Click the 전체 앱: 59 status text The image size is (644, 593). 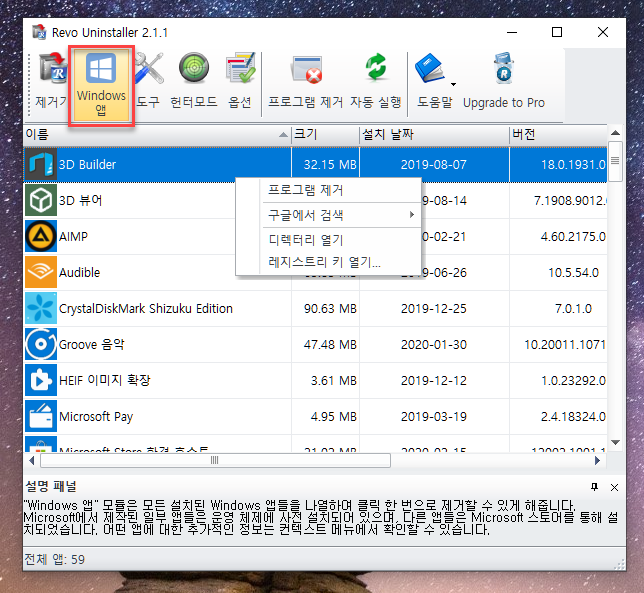point(54,559)
